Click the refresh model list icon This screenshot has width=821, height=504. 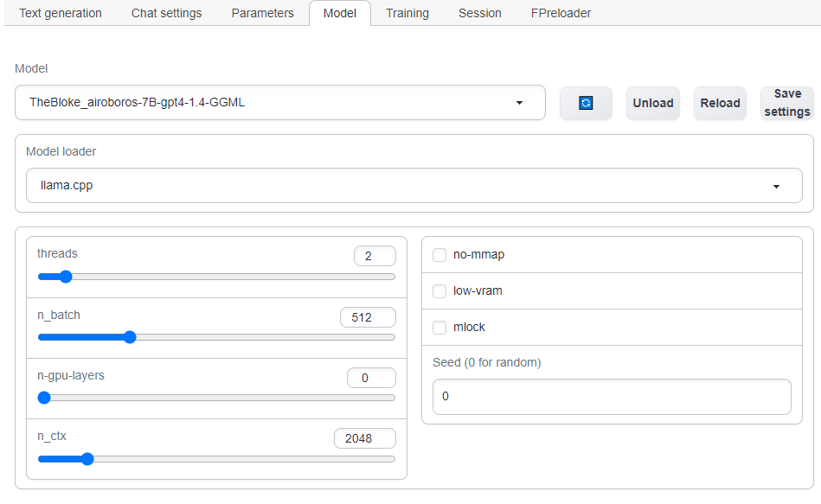coord(586,102)
